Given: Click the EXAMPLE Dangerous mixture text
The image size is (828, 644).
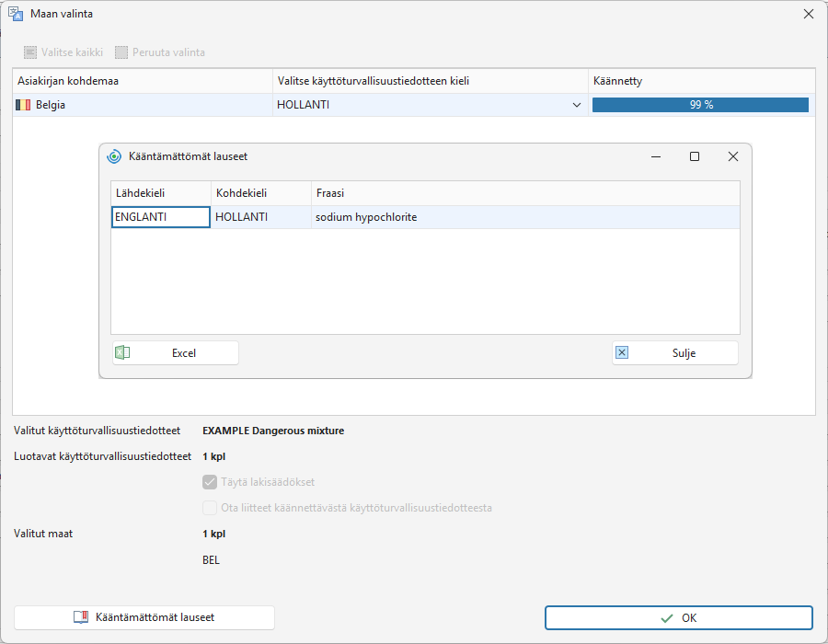Looking at the screenshot, I should pos(273,431).
